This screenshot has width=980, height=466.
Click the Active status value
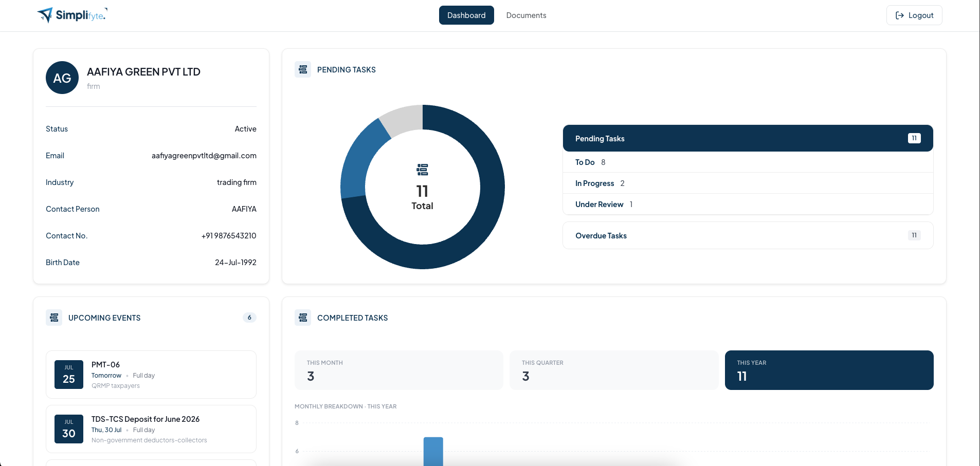coord(246,129)
